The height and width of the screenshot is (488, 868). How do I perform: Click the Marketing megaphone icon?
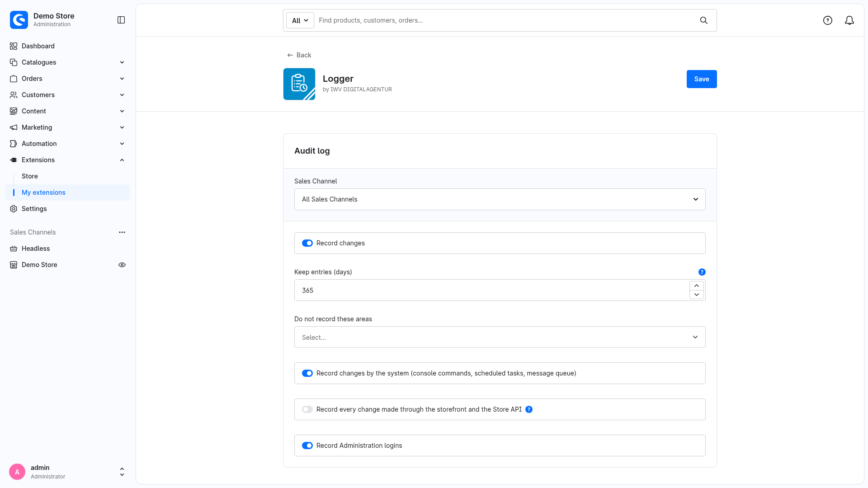tap(14, 127)
